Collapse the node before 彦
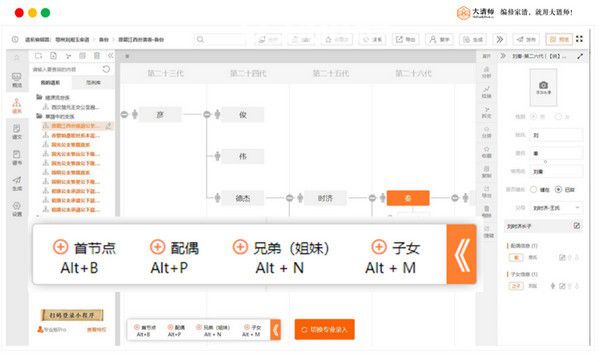Viewport: 600px width, 362px height. [124, 114]
